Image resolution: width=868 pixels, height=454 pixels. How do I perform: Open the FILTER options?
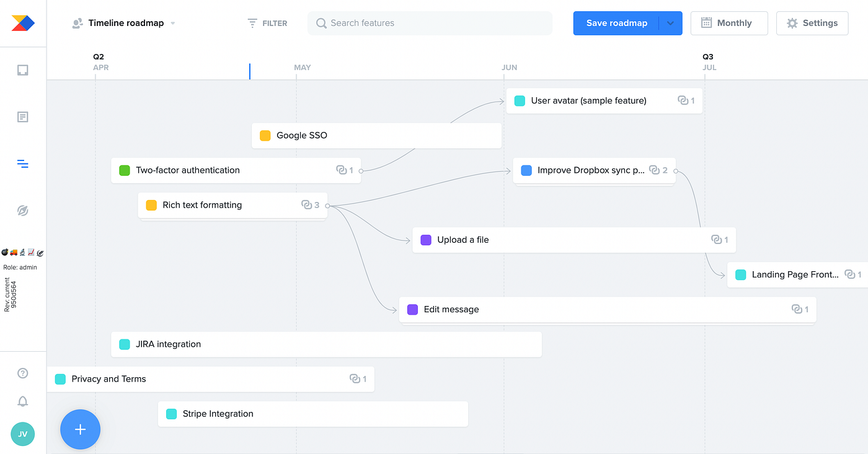(x=267, y=23)
